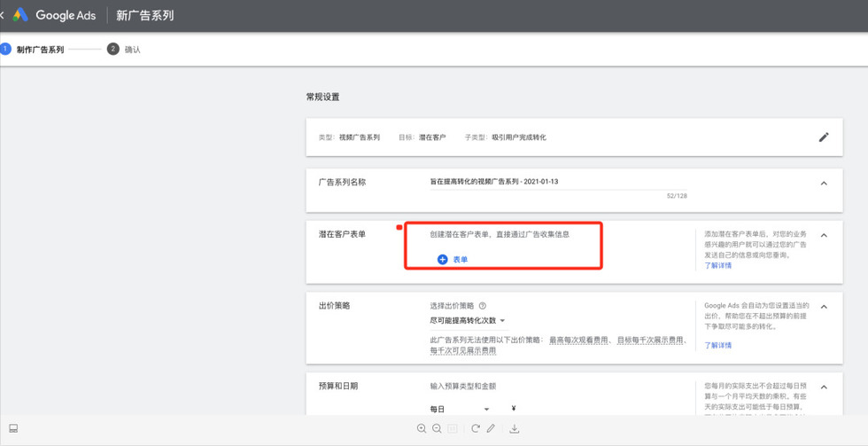Open the 每日 budget type dropdown
This screenshot has width=868, height=446.
tap(460, 410)
